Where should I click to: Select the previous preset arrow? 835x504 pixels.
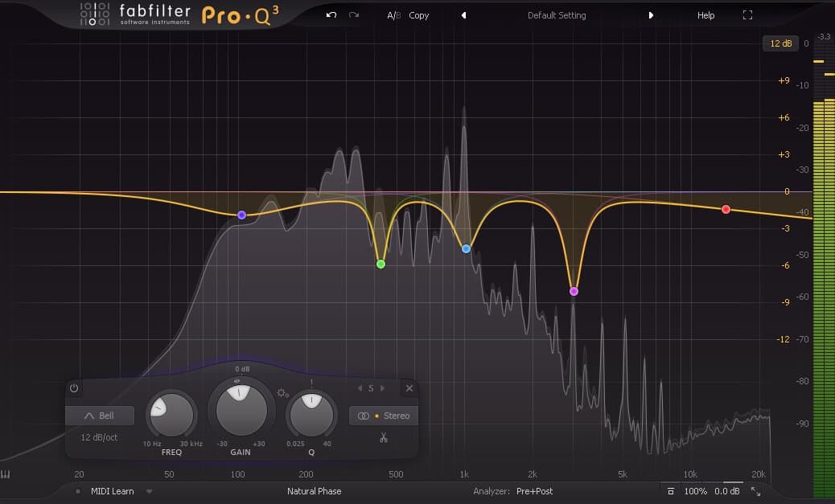(x=464, y=15)
